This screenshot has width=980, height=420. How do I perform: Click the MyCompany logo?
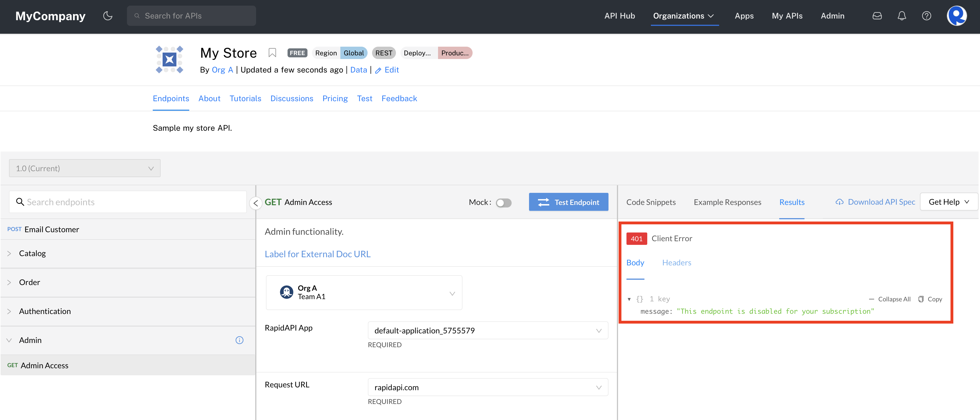click(x=50, y=16)
